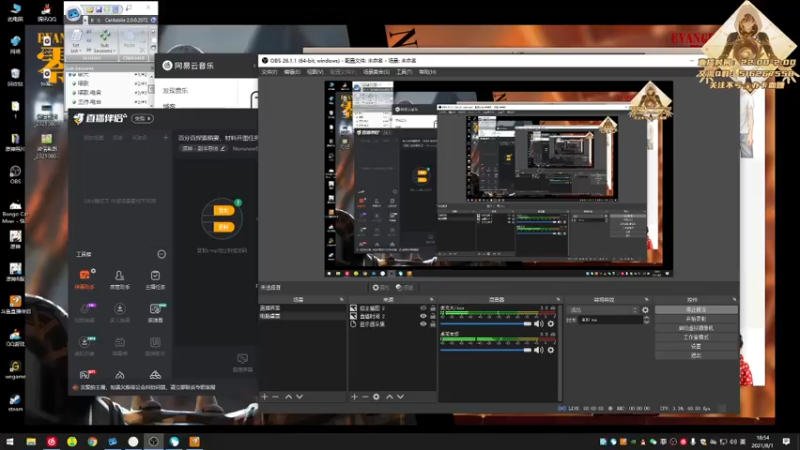Mute the 麦克风/Aux audio channel
Image resolution: width=800 pixels, height=450 pixels.
(x=539, y=323)
